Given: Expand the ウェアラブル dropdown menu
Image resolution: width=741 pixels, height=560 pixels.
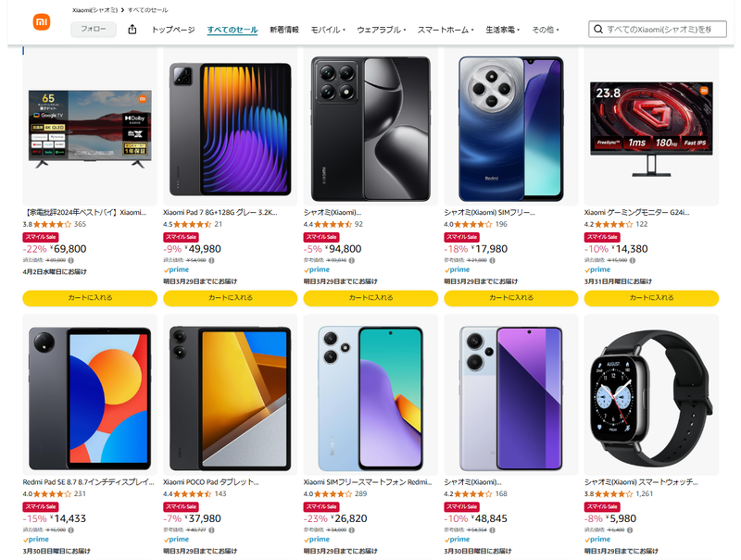Looking at the screenshot, I should [x=382, y=30].
